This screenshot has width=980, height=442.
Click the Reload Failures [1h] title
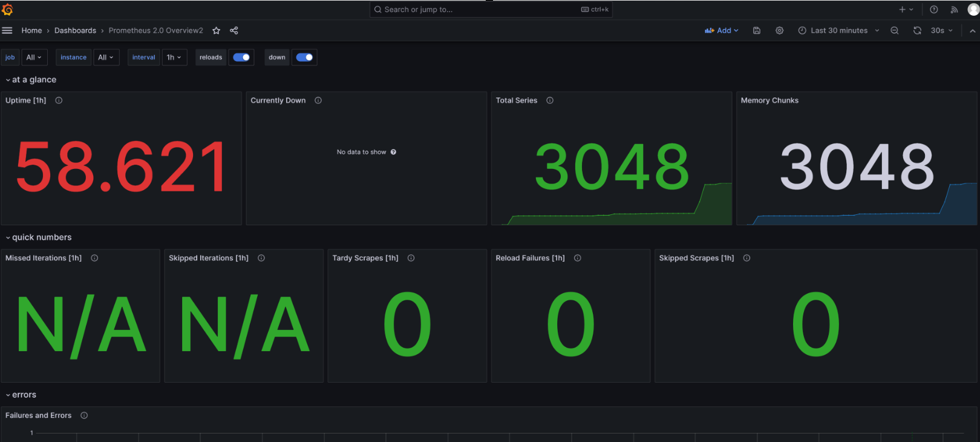(530, 258)
